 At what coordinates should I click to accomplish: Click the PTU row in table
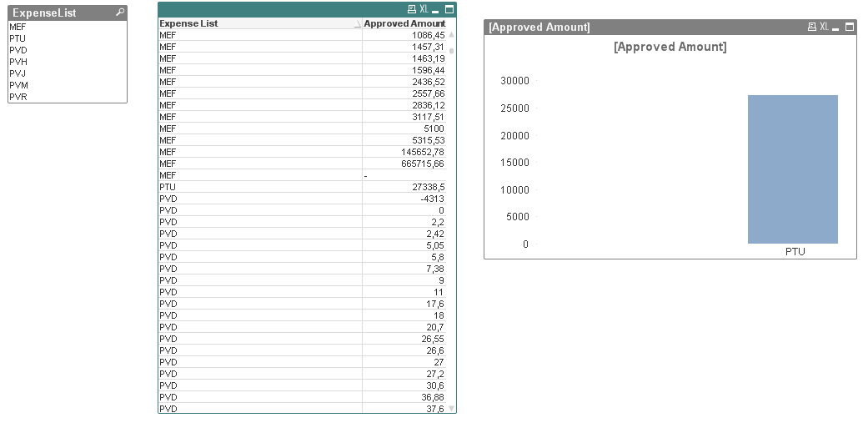[302, 187]
